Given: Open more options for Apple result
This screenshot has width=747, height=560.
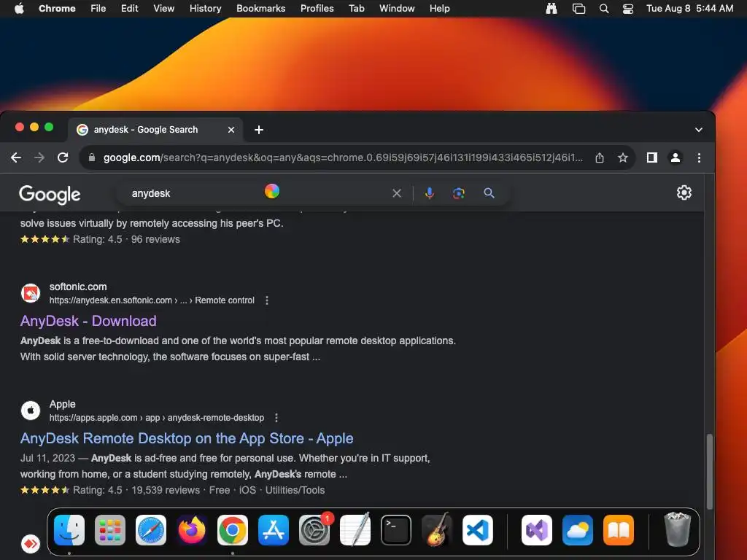Looking at the screenshot, I should coord(276,418).
